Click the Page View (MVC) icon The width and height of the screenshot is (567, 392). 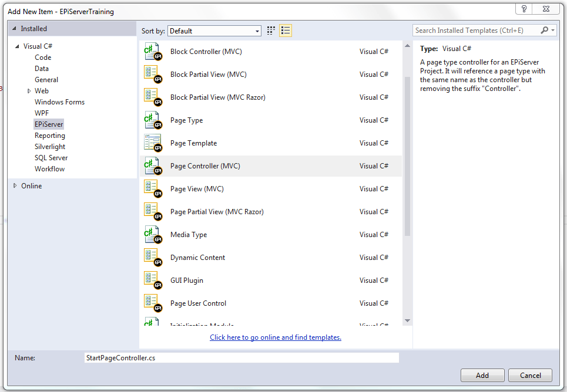(153, 189)
